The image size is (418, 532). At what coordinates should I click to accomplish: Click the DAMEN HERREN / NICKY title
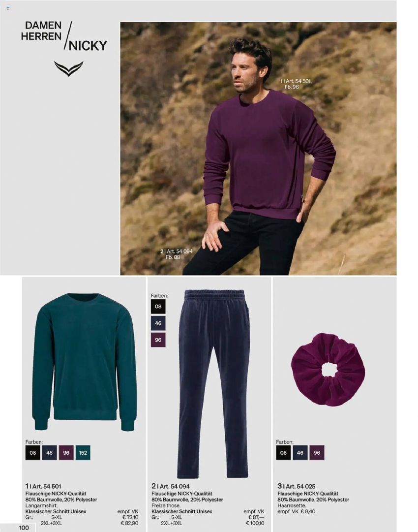[64, 36]
